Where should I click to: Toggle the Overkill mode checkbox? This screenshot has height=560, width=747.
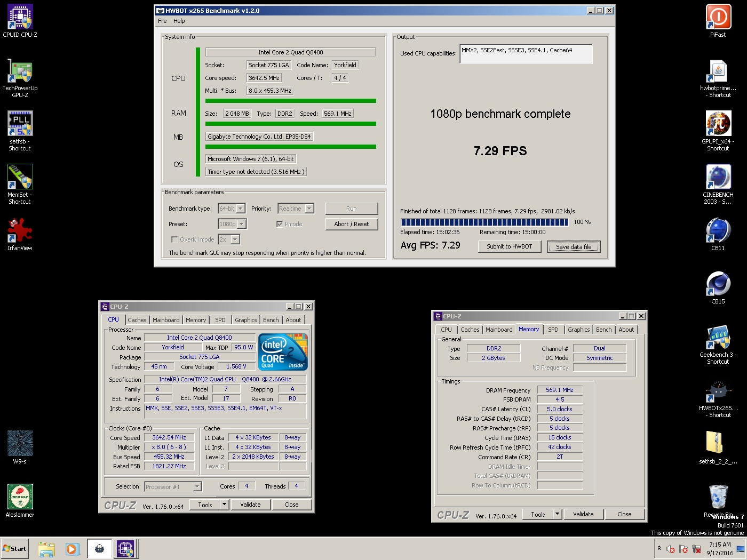174,239
